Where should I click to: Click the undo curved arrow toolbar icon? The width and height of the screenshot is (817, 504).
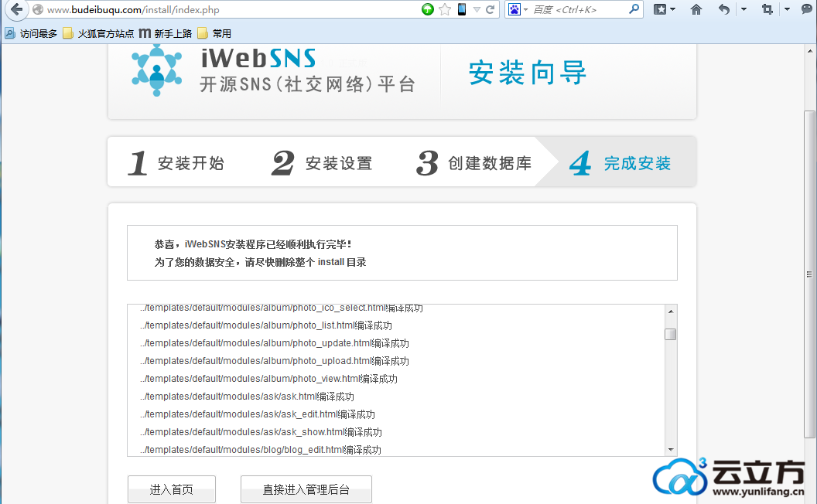723,9
